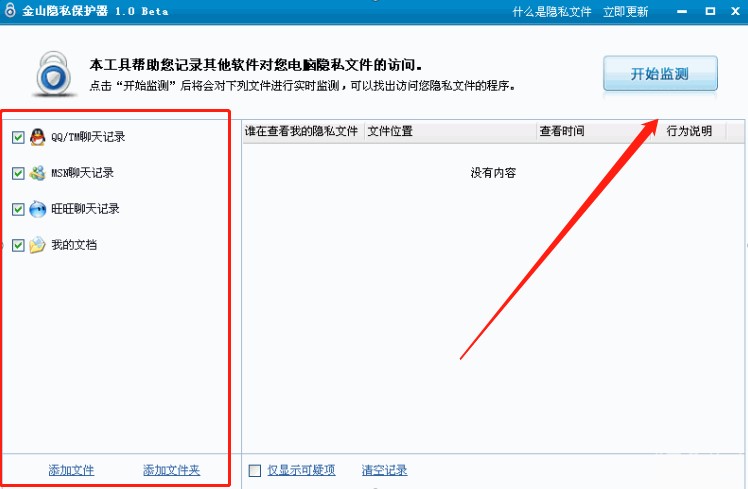
Task: Sort by 文件位置 column header
Action: tap(451, 131)
